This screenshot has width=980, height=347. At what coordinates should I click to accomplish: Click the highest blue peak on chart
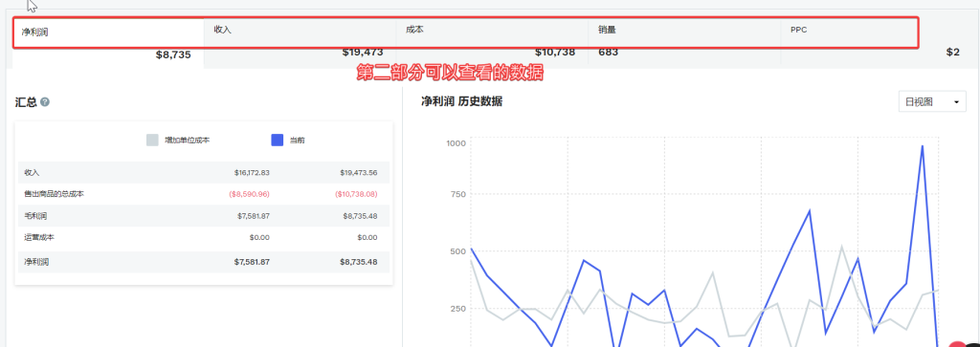(922, 146)
